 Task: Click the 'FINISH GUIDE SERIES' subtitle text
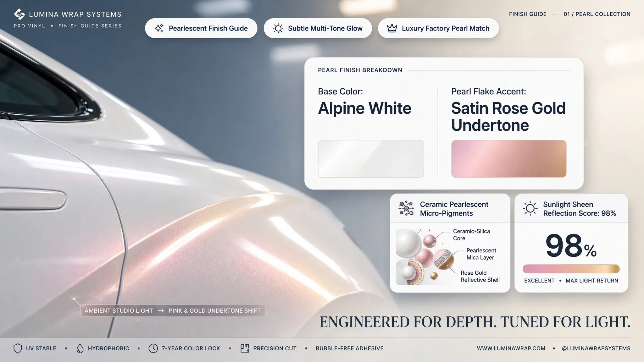coord(90,26)
